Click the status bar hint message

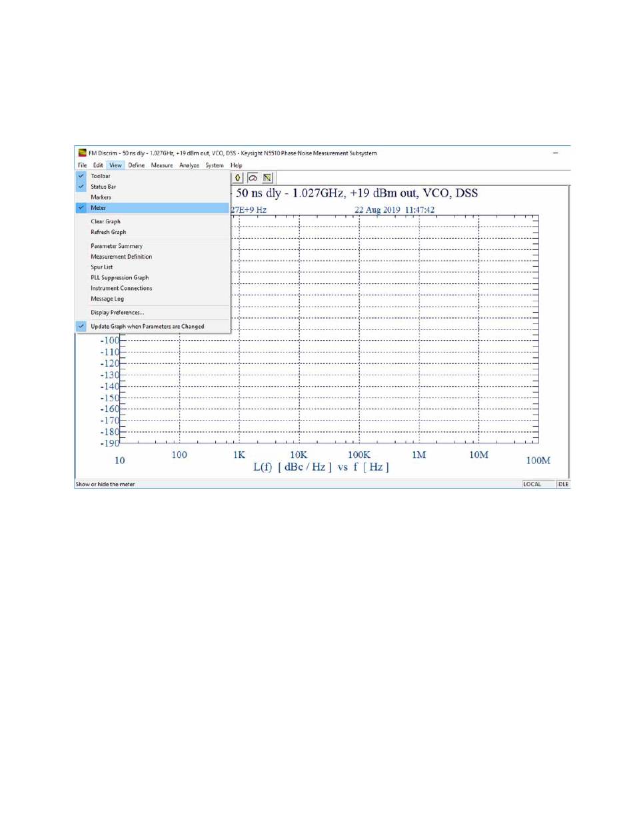tap(105, 484)
